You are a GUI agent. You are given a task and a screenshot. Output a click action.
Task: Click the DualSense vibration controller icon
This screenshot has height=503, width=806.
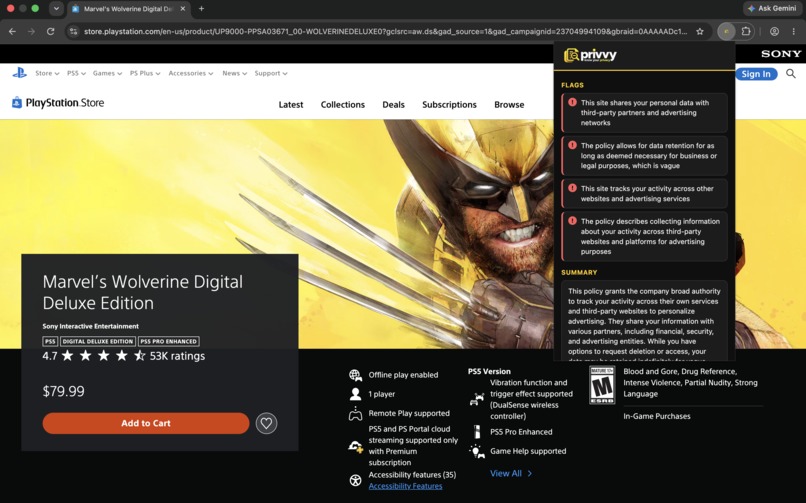pyautogui.click(x=477, y=399)
